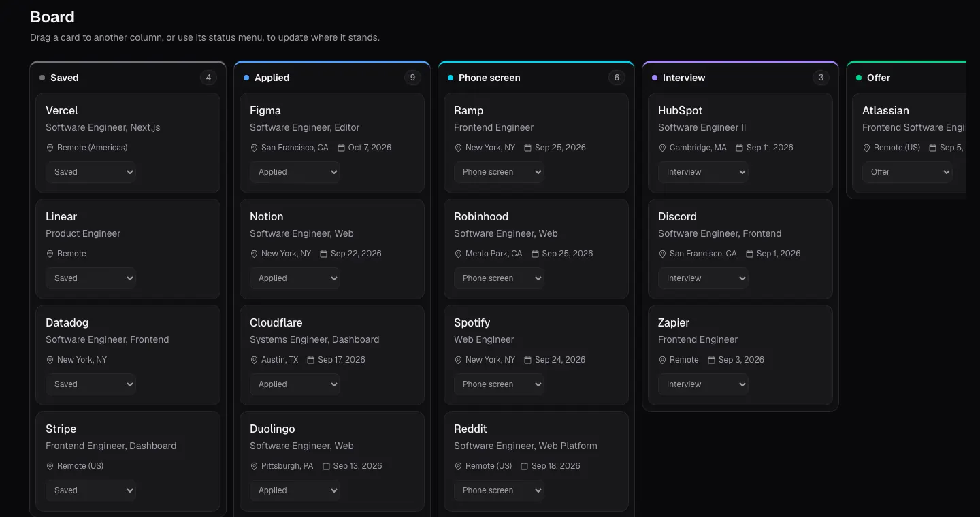
Task: Click the calendar icon on Figma card
Action: [x=342, y=148]
